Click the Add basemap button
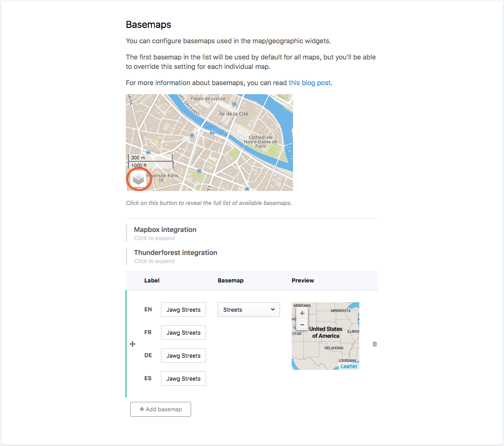The image size is (504, 446). pyautogui.click(x=160, y=409)
